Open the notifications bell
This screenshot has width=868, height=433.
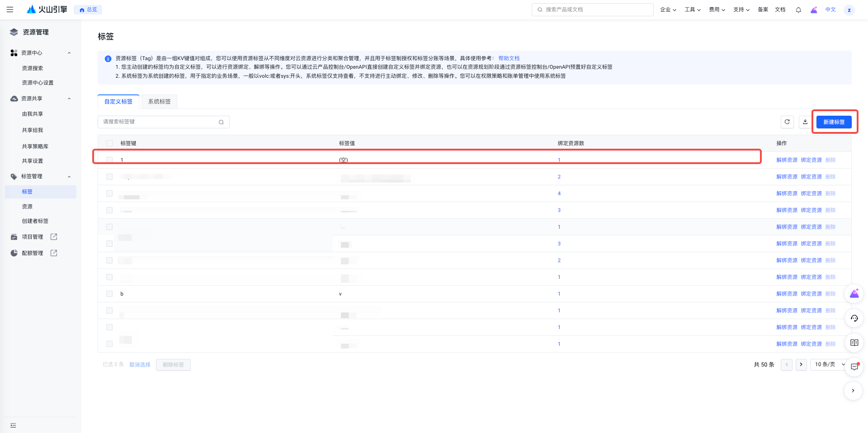point(798,9)
